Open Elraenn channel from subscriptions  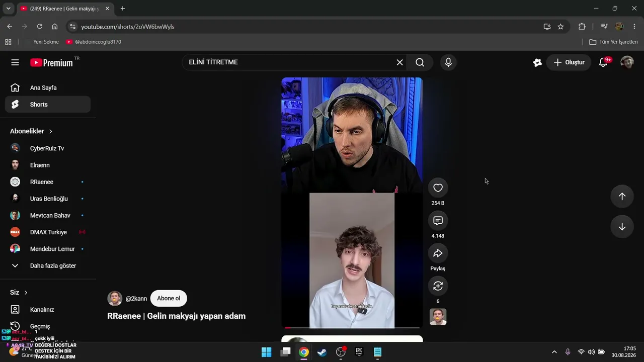click(x=48, y=165)
